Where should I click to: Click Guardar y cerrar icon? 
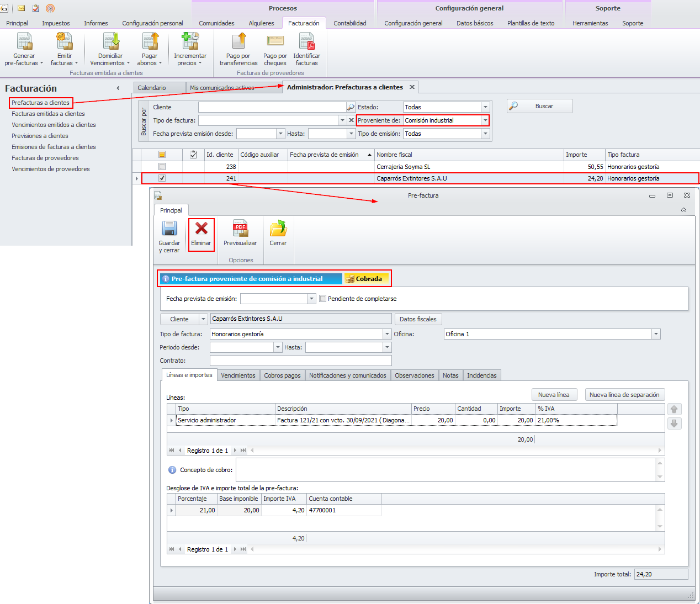coord(169,229)
